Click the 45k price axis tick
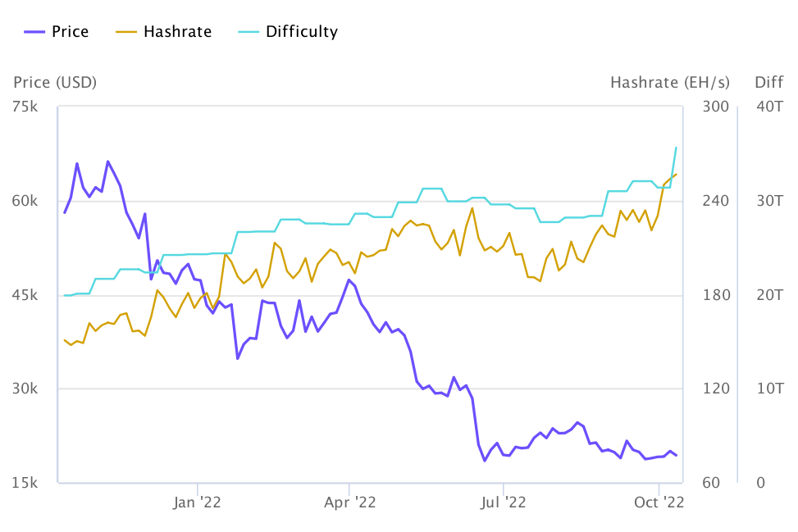 point(25,295)
